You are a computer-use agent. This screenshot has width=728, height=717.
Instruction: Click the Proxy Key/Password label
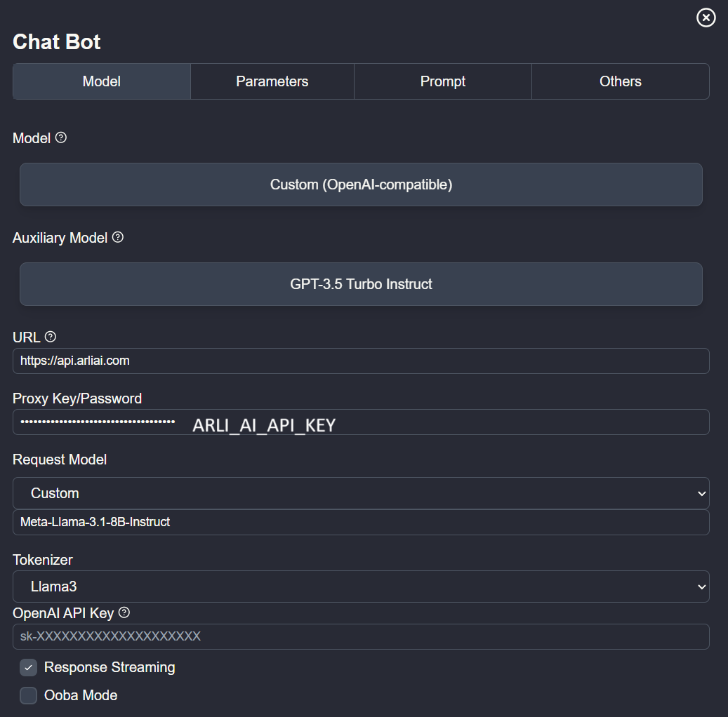click(x=77, y=398)
